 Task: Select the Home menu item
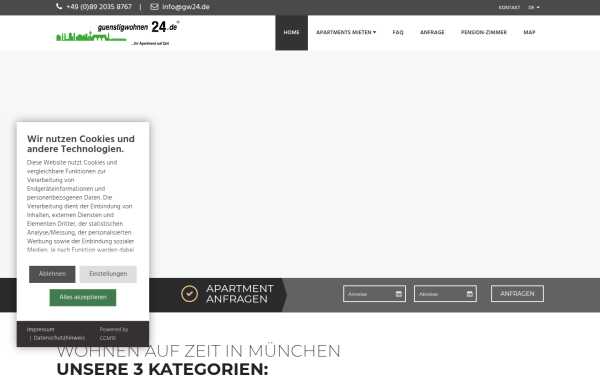(292, 33)
